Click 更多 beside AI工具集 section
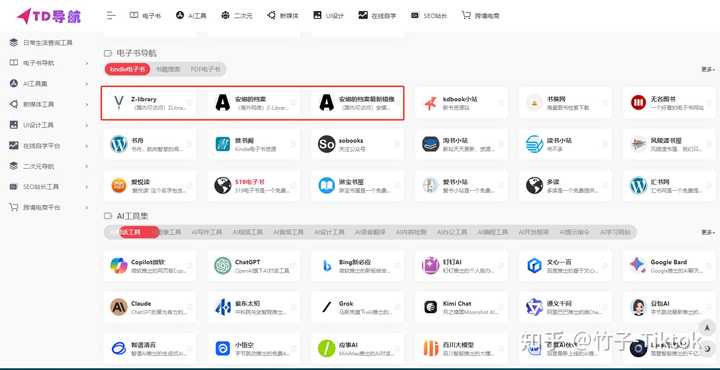The height and width of the screenshot is (370, 720). (x=708, y=232)
